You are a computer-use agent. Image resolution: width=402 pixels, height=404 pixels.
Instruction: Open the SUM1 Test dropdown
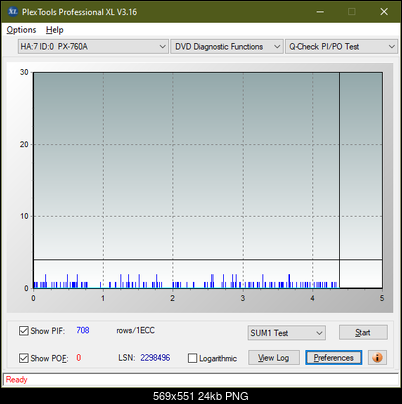point(287,333)
